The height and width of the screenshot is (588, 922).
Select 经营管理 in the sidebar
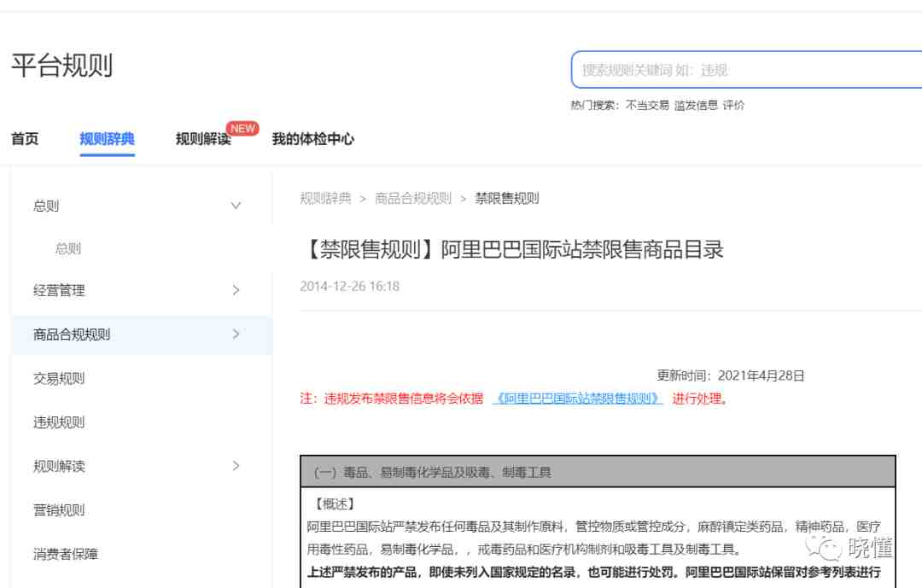(x=60, y=290)
